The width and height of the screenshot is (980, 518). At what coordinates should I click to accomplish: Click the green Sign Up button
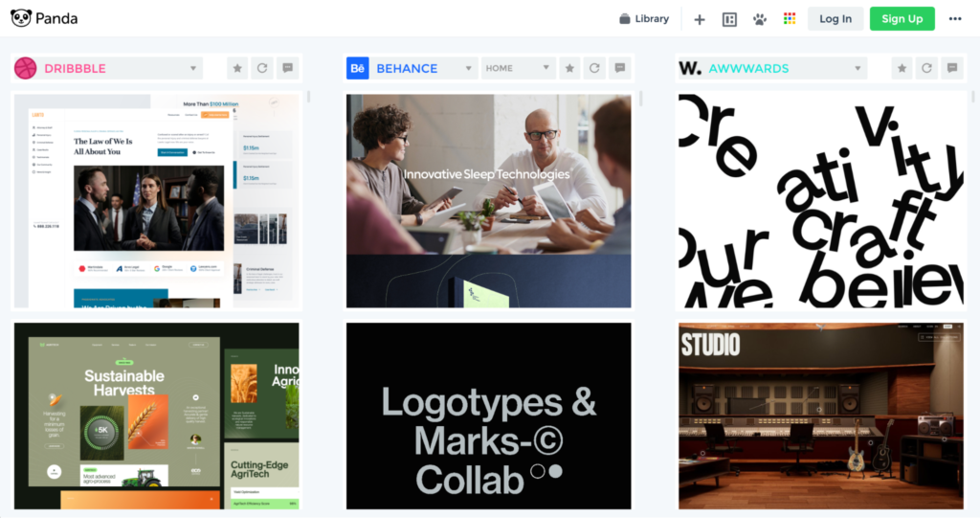[x=902, y=19]
